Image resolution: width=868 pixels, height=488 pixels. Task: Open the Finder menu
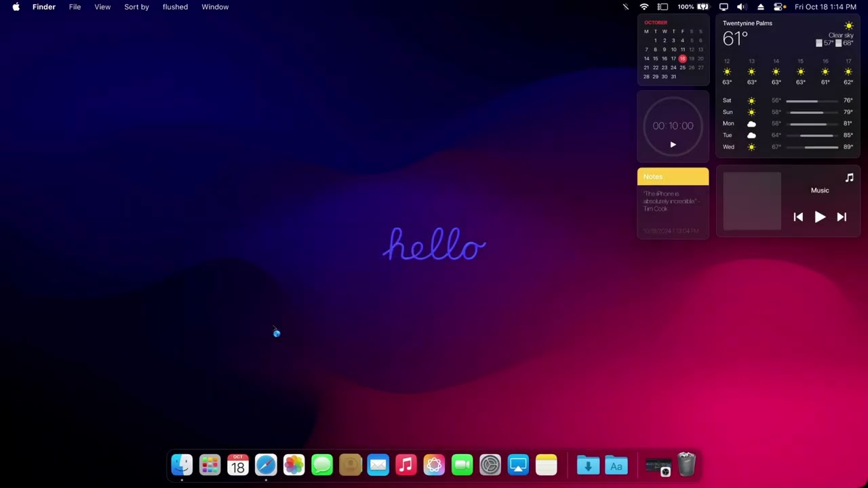(44, 7)
